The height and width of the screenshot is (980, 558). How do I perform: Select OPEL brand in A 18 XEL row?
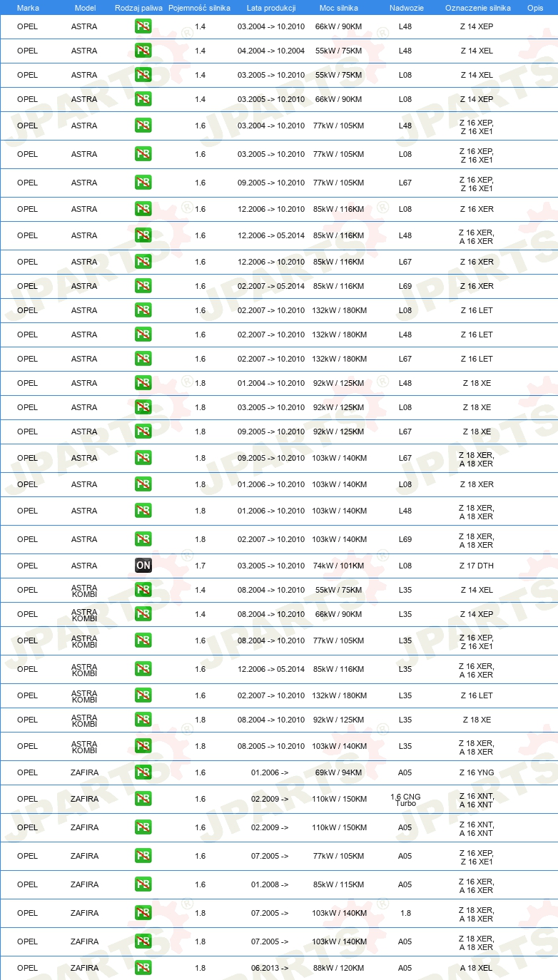point(27,968)
